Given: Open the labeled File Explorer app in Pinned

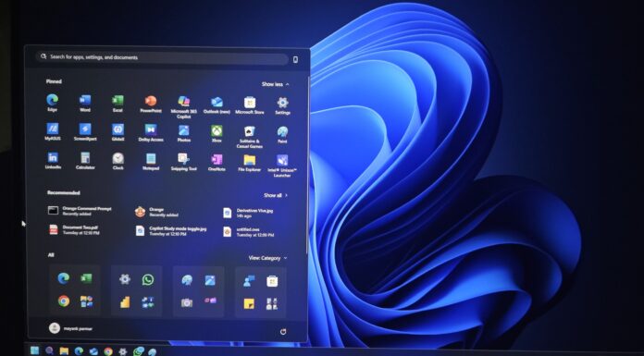Looking at the screenshot, I should coord(250,163).
